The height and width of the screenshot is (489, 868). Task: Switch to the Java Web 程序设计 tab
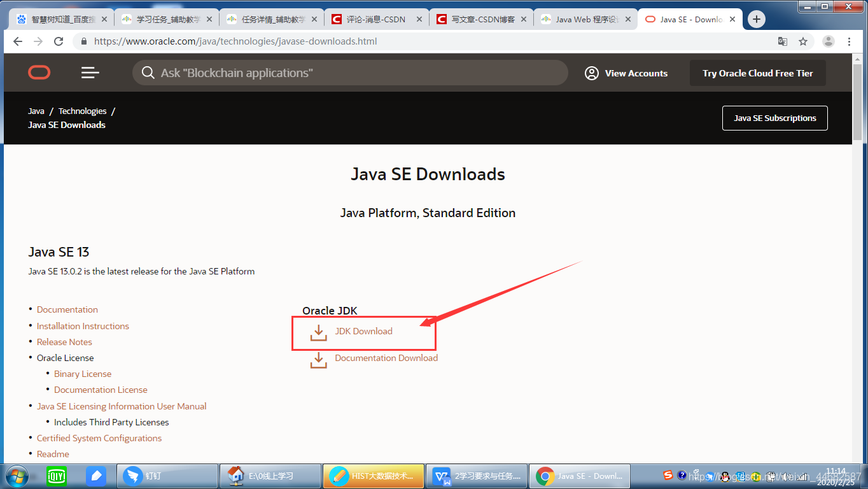click(584, 19)
